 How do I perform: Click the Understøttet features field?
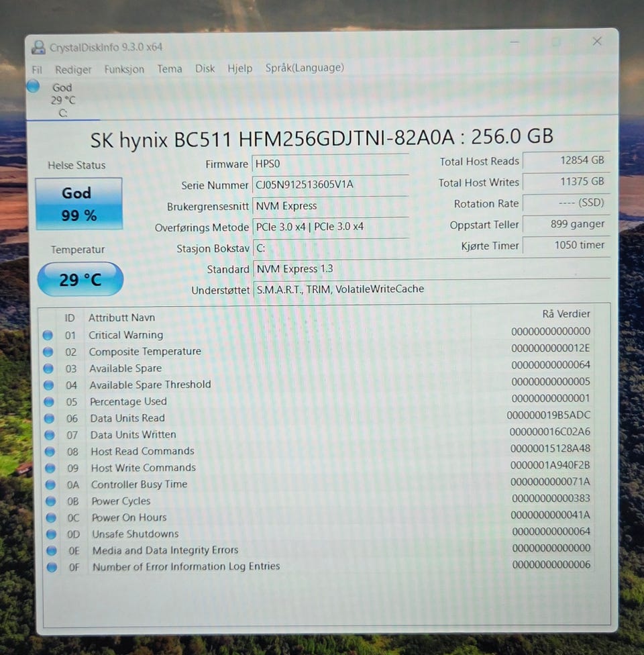(432, 289)
